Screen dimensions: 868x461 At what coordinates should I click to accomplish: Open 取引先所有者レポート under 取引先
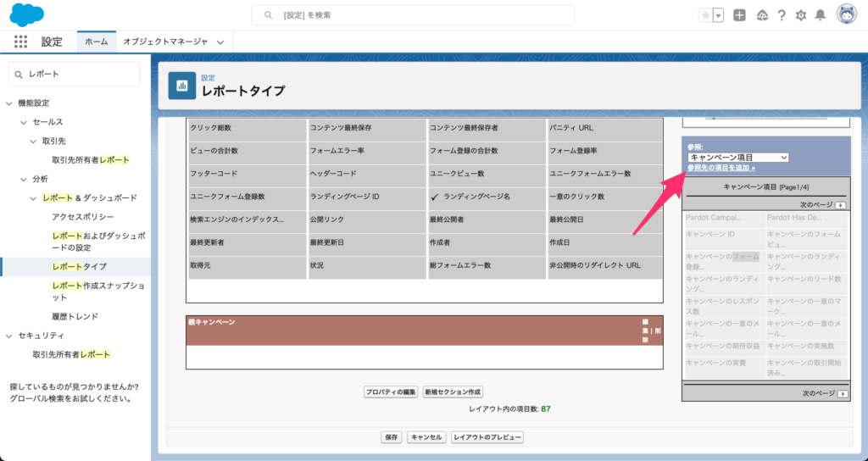(x=91, y=160)
